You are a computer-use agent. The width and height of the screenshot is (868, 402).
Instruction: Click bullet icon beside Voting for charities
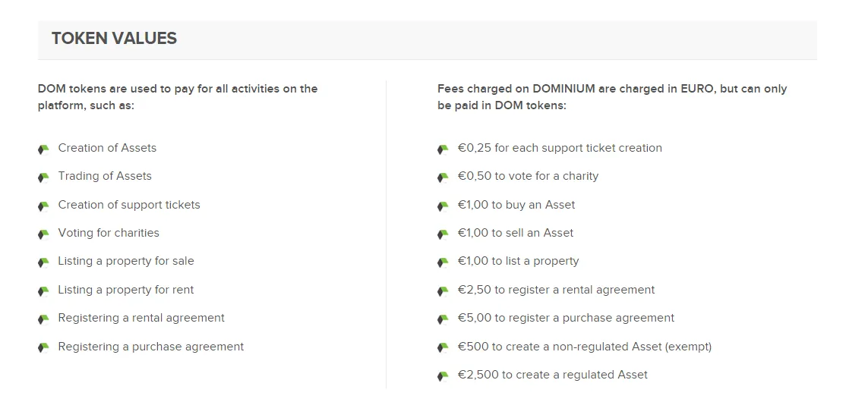(44, 234)
